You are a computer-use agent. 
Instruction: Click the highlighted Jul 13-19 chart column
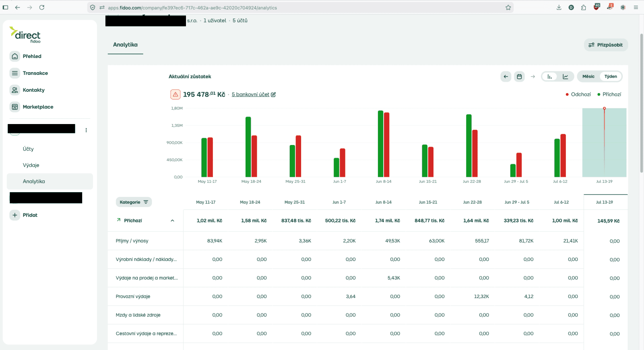coord(604,143)
